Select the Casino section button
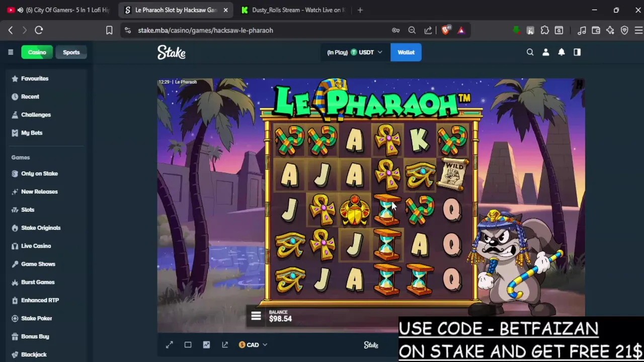The height and width of the screenshot is (362, 644). point(37,52)
